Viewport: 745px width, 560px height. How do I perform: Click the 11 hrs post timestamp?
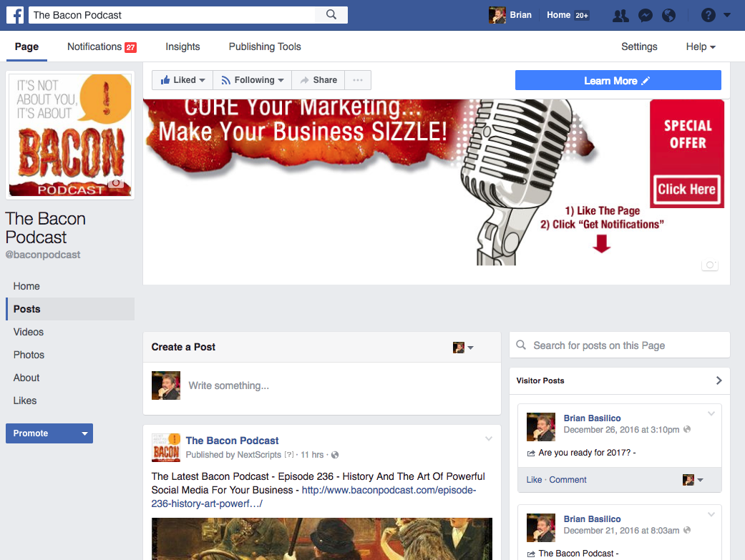(x=312, y=455)
